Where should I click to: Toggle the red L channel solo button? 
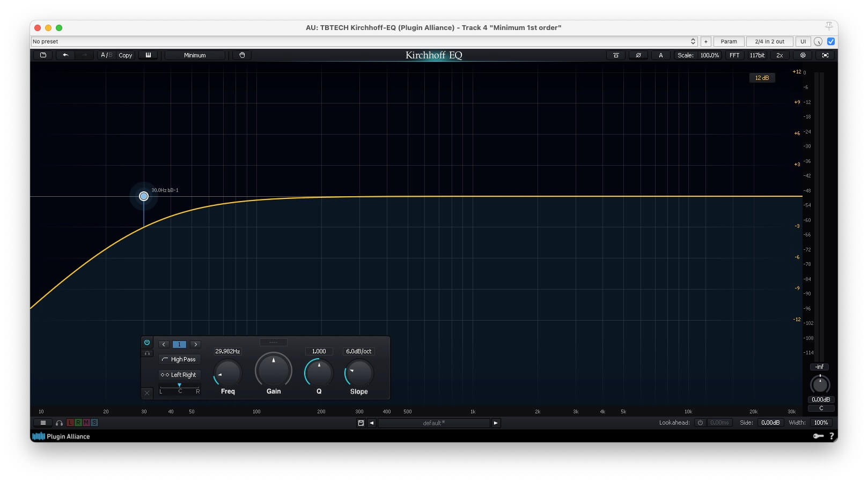pyautogui.click(x=70, y=423)
